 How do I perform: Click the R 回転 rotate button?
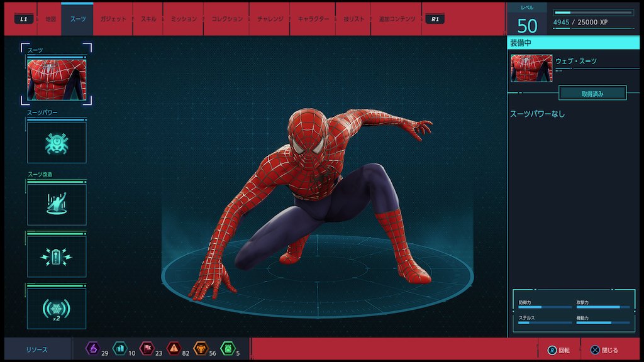pyautogui.click(x=558, y=350)
